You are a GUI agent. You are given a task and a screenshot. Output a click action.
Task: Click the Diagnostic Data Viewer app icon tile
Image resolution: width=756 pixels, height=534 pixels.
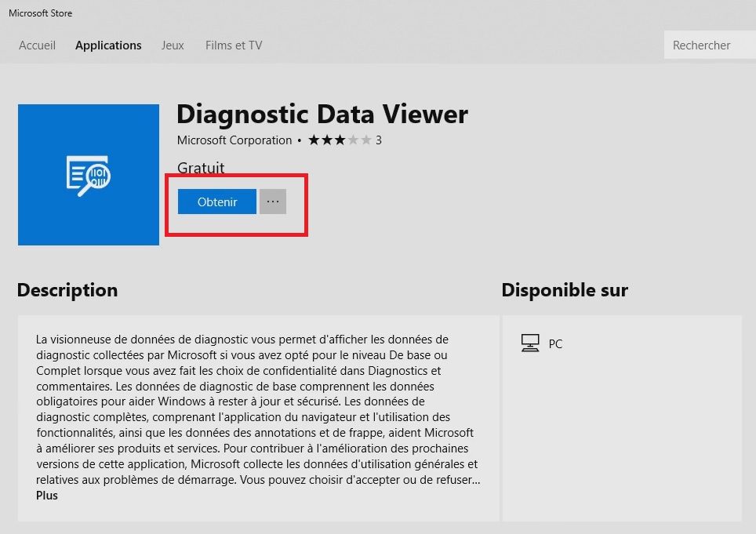(x=88, y=174)
